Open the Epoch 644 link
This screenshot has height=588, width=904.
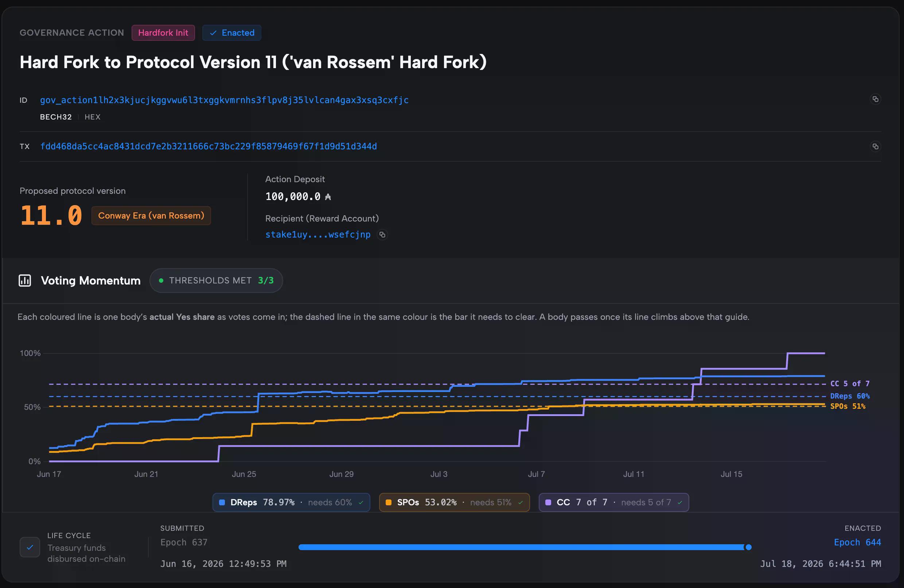pyautogui.click(x=857, y=542)
